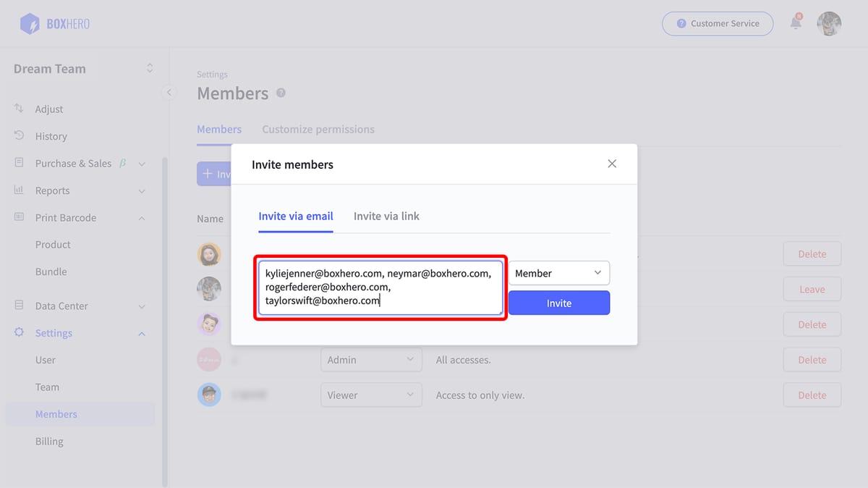
Task: Click the Customer Service button
Action: tap(718, 23)
